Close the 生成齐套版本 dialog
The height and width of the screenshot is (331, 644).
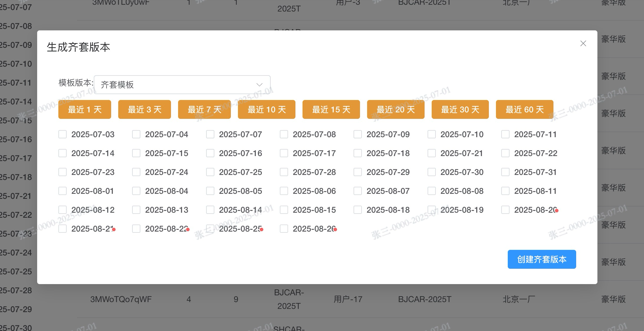(583, 44)
